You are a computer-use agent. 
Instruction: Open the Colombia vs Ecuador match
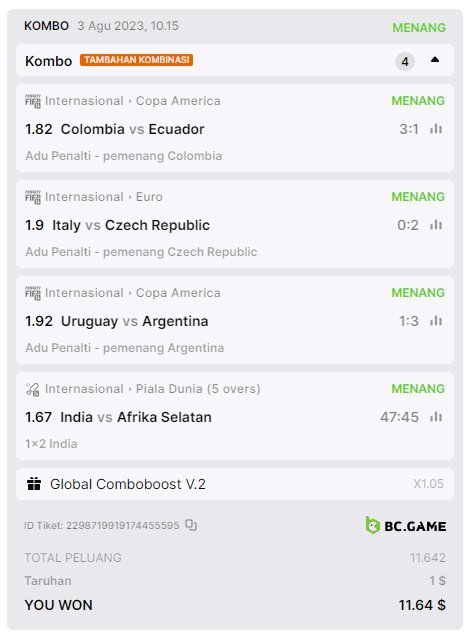click(x=132, y=129)
